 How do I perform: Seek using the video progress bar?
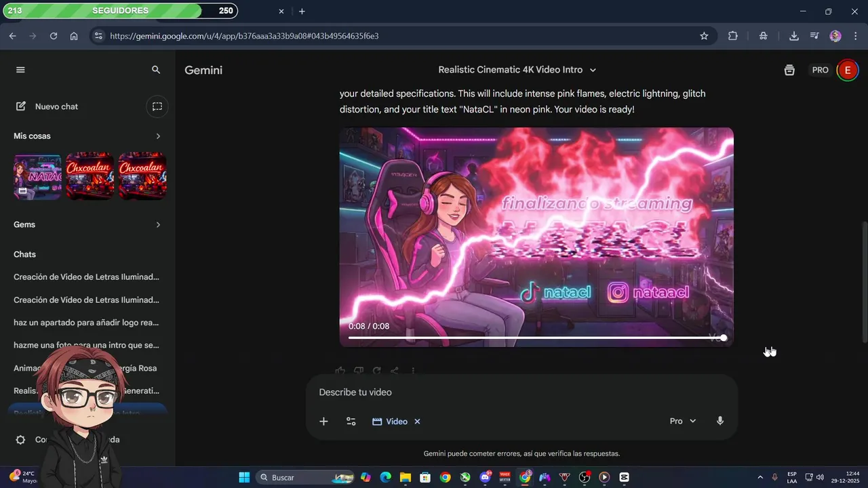click(536, 338)
